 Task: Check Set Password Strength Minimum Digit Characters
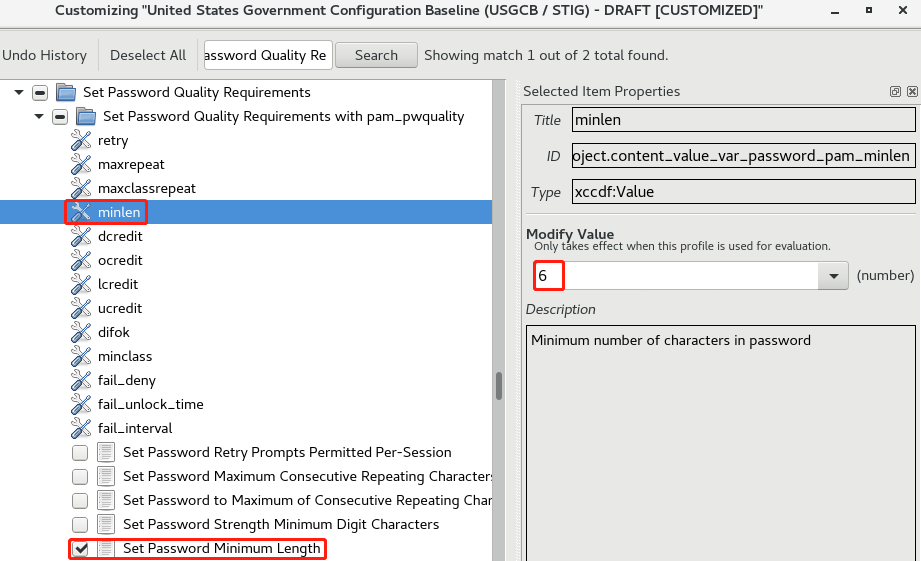(x=80, y=525)
